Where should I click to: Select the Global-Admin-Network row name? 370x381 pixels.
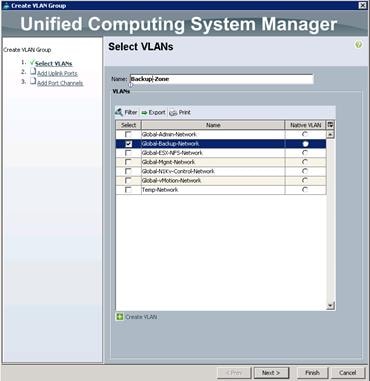pyautogui.click(x=169, y=134)
